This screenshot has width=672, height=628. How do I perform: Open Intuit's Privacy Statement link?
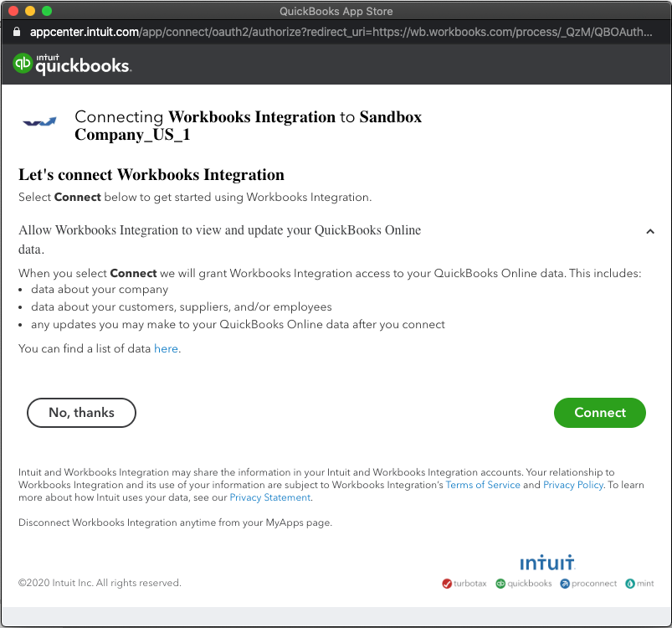[x=270, y=497]
